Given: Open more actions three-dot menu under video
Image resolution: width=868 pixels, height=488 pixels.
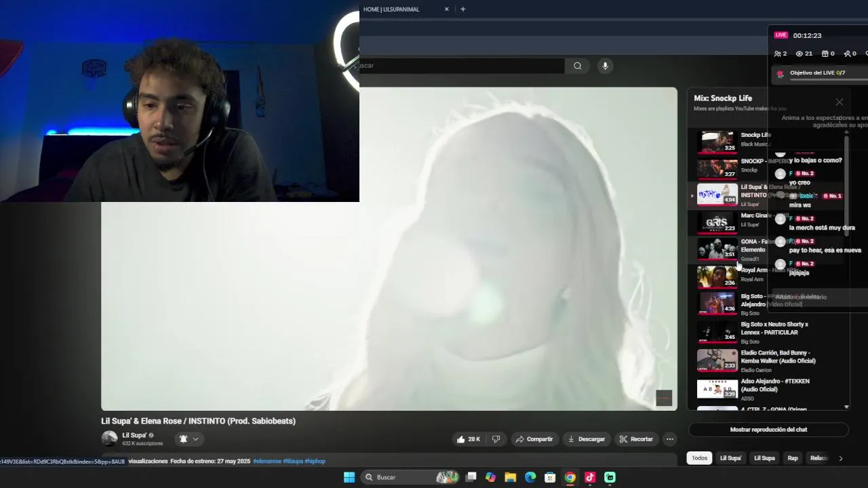Looking at the screenshot, I should pos(669,439).
